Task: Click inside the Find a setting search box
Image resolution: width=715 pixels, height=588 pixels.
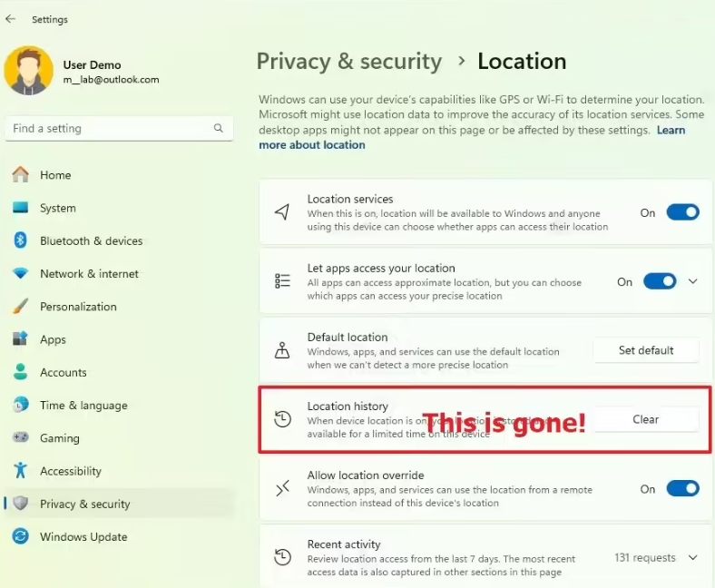Action: point(119,128)
